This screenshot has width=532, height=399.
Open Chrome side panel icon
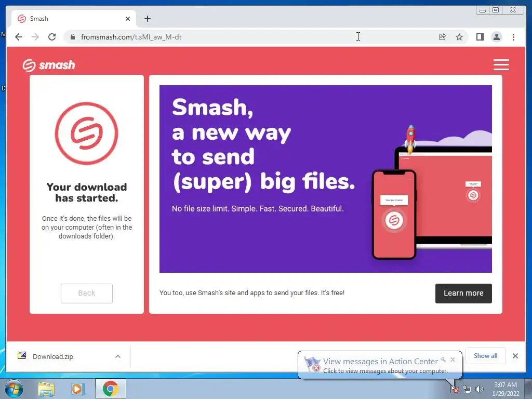point(480,37)
